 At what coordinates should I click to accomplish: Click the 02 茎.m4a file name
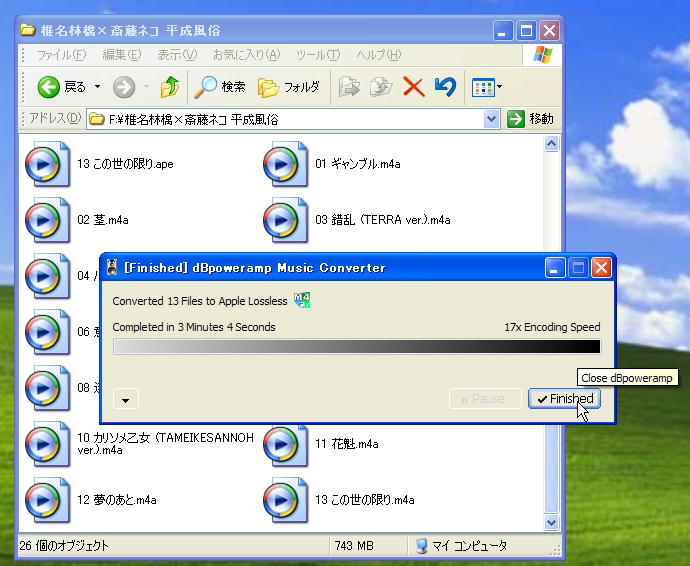pos(103,220)
